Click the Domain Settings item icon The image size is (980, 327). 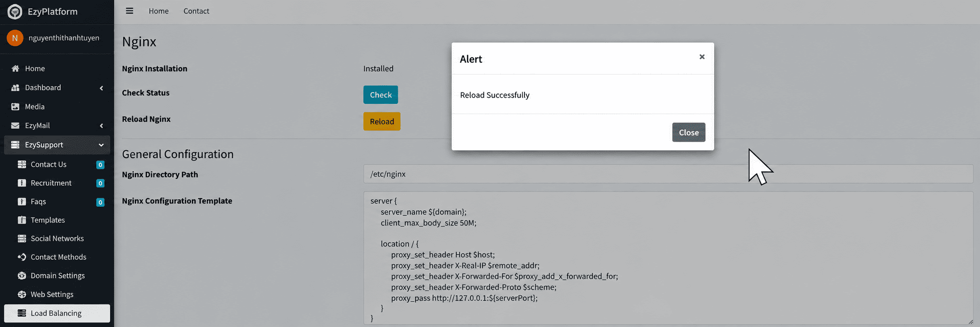pos(22,276)
